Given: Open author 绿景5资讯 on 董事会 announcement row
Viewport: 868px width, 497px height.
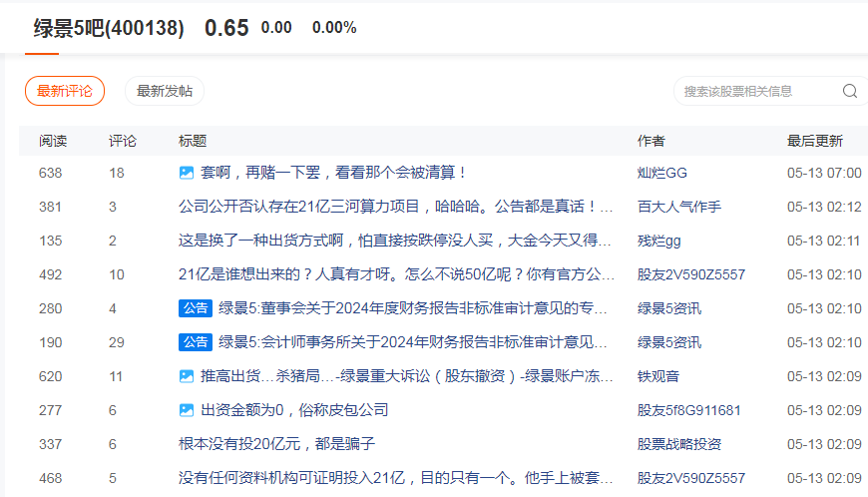Looking at the screenshot, I should pyautogui.click(x=669, y=308).
